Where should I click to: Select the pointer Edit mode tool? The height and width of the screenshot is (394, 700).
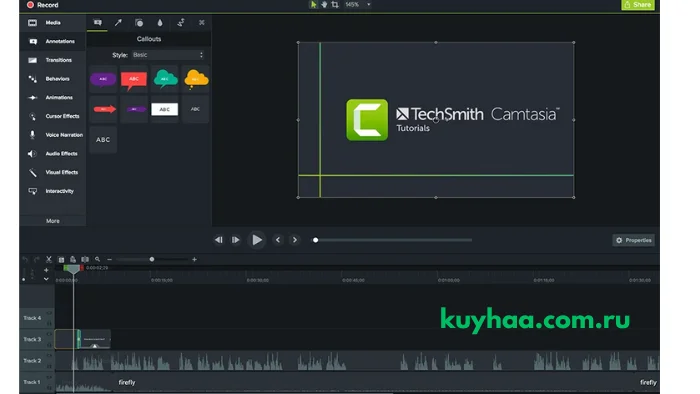click(x=313, y=4)
